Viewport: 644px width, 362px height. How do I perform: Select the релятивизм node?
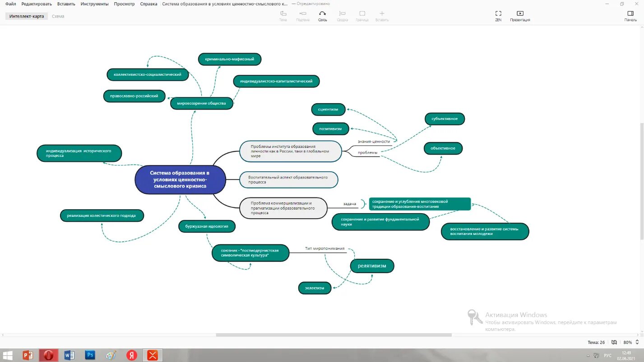(372, 266)
